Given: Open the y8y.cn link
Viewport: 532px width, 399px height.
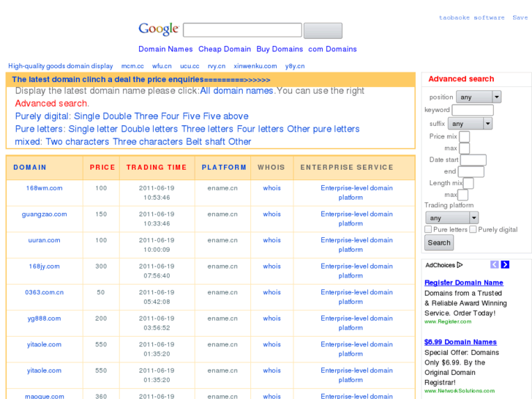Looking at the screenshot, I should 295,66.
